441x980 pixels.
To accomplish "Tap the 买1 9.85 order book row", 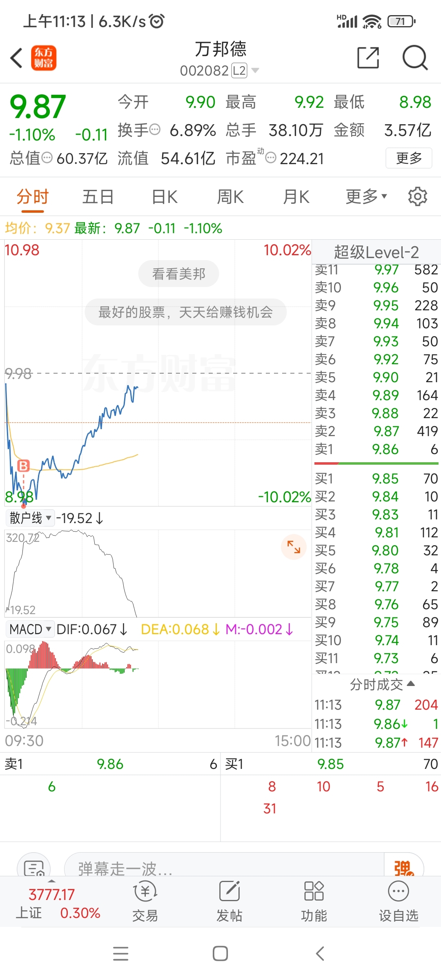I will pos(376,479).
